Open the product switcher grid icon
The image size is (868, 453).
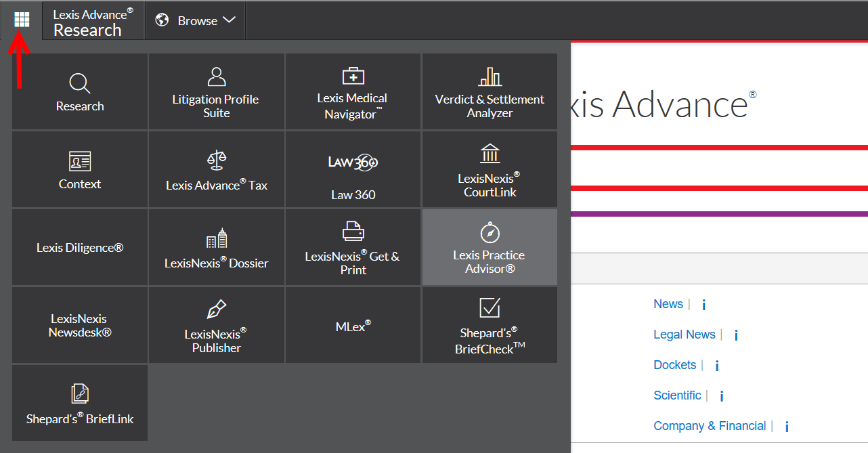pyautogui.click(x=22, y=20)
